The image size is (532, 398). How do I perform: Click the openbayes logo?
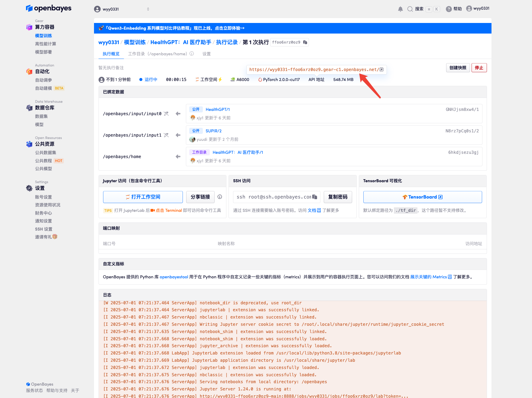pos(49,8)
